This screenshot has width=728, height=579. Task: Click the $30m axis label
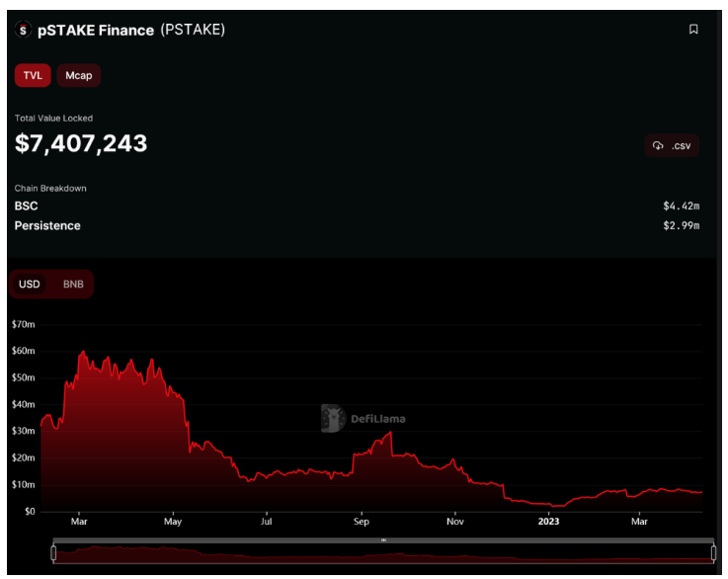click(24, 431)
